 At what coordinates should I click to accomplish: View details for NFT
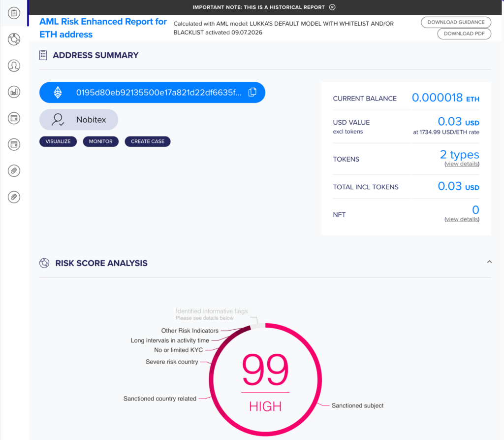tap(462, 219)
